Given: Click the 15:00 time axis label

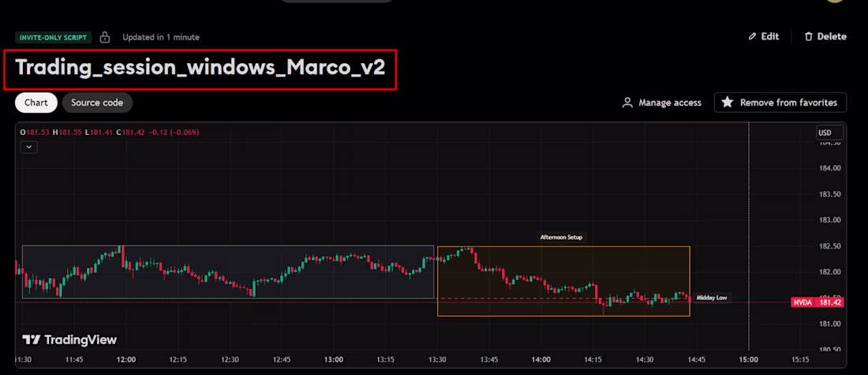Looking at the screenshot, I should click(748, 359).
